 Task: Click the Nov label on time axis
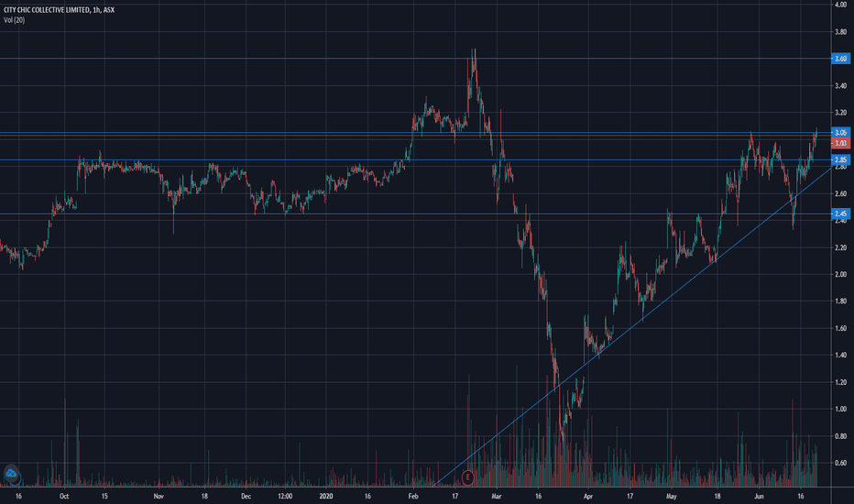coord(159,497)
